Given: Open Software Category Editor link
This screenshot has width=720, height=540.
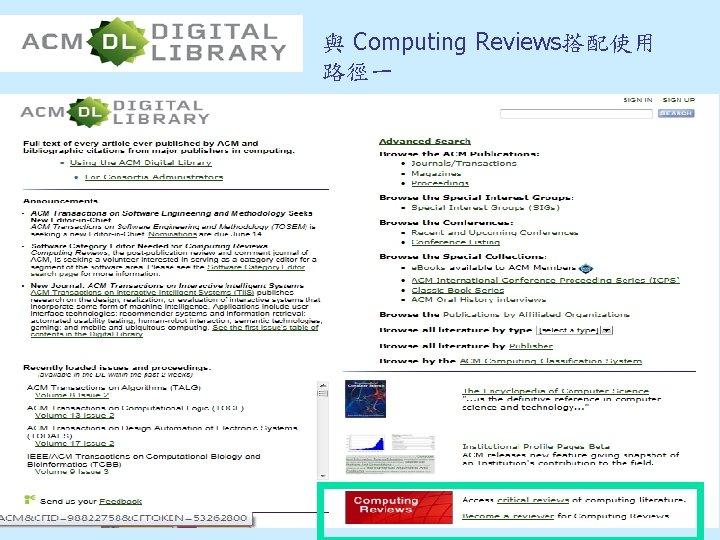Looking at the screenshot, I should [256, 267].
